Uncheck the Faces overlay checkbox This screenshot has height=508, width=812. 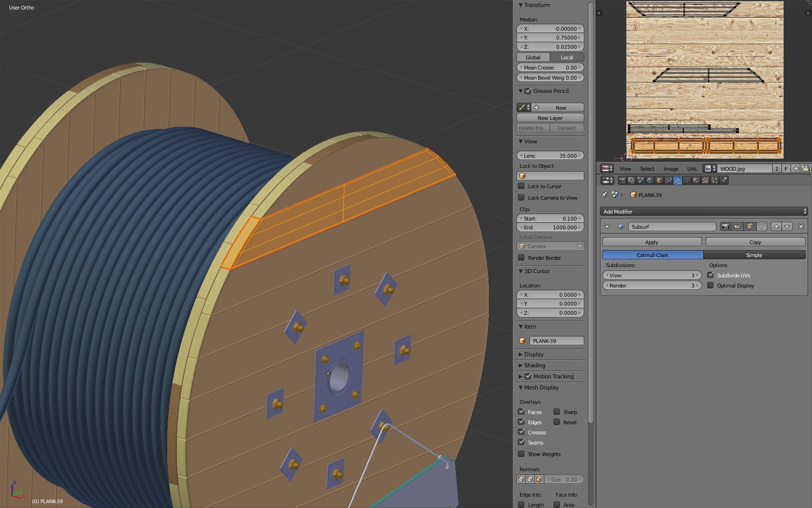coord(521,412)
